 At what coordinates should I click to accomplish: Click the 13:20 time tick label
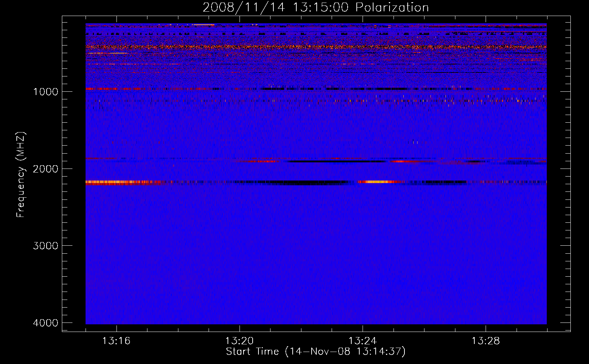pos(239,341)
